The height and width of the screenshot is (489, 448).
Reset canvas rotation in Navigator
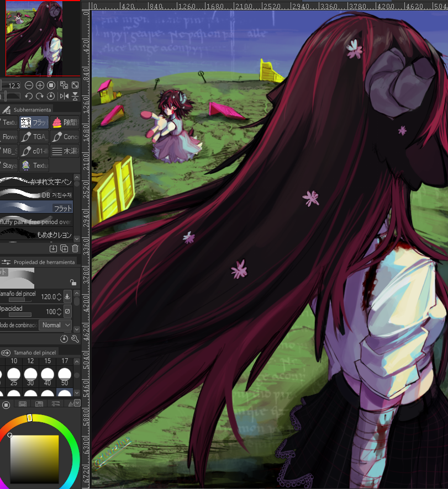click(x=51, y=97)
